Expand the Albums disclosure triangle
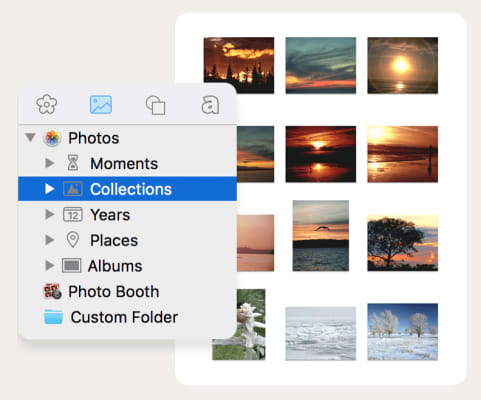The image size is (481, 400). [x=50, y=266]
